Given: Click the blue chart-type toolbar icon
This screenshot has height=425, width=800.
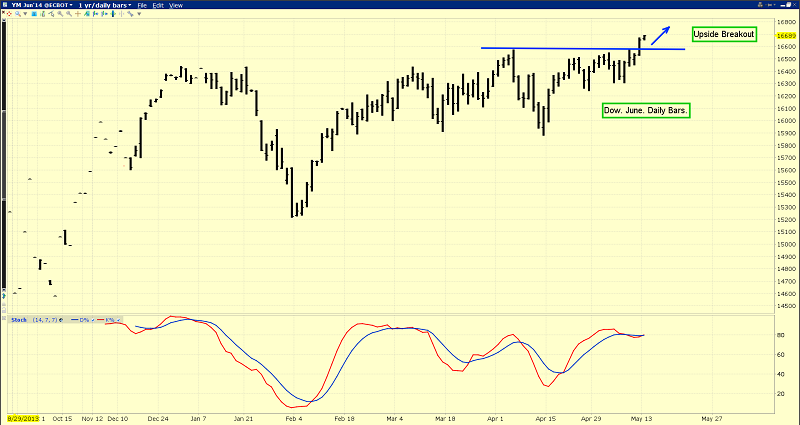Looking at the screenshot, I should point(34,14).
